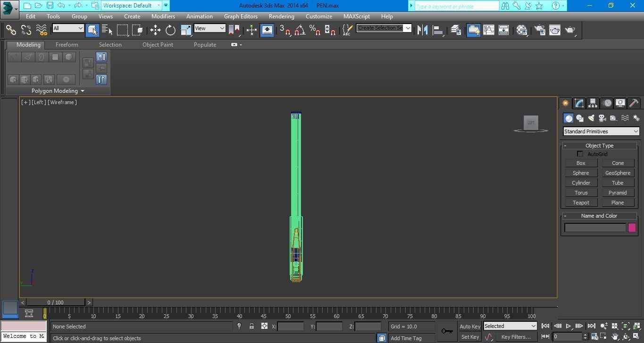644x343 pixels.
Task: Open the Material Editor
Action: [522, 30]
